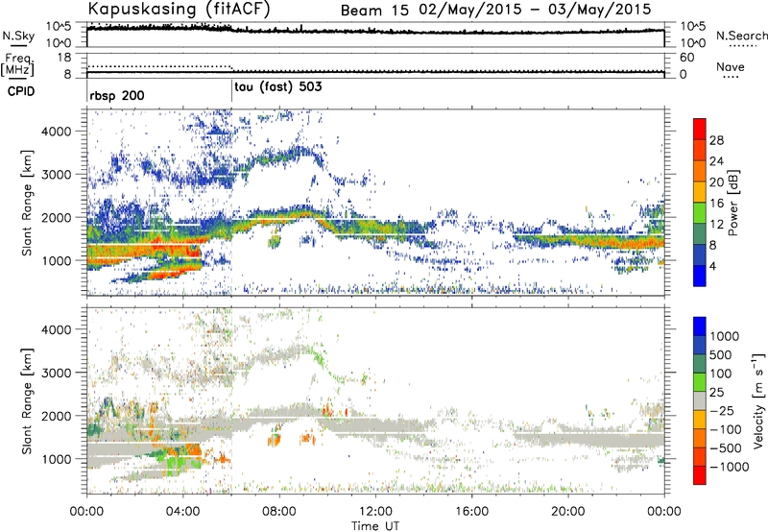Click the power scale value '4'
This screenshot has height=532, width=768.
[x=713, y=266]
